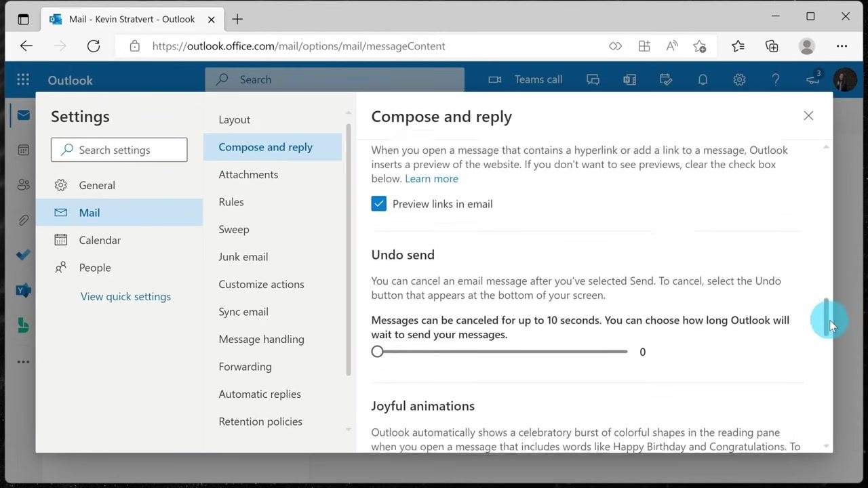Click View quick settings link
Screen dimensions: 868x488
click(x=125, y=296)
